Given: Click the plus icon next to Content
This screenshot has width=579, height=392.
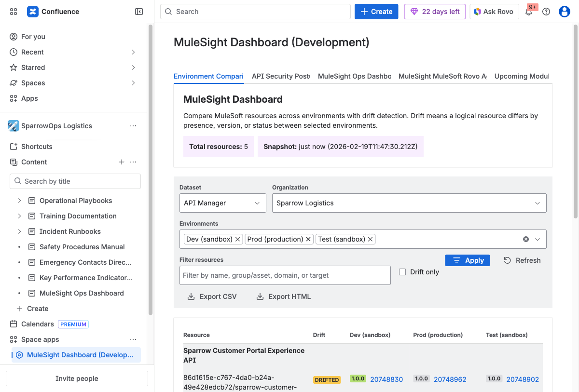Looking at the screenshot, I should pos(121,162).
